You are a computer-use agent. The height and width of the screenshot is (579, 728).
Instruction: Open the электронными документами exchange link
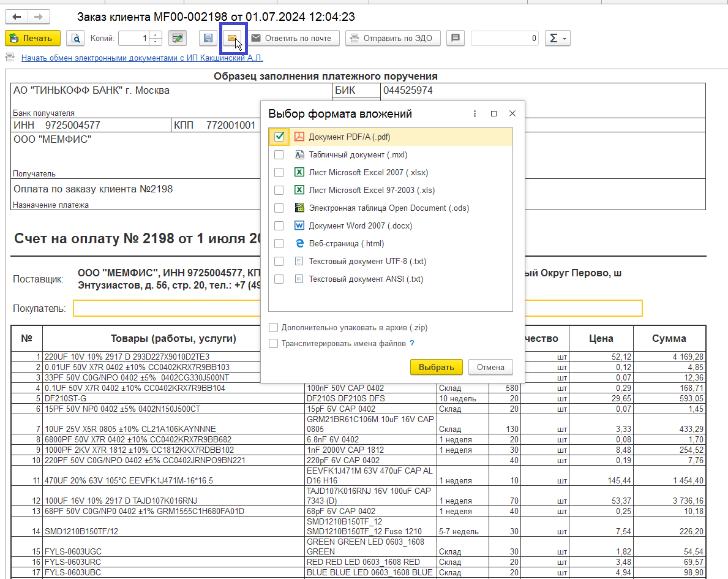(x=142, y=58)
